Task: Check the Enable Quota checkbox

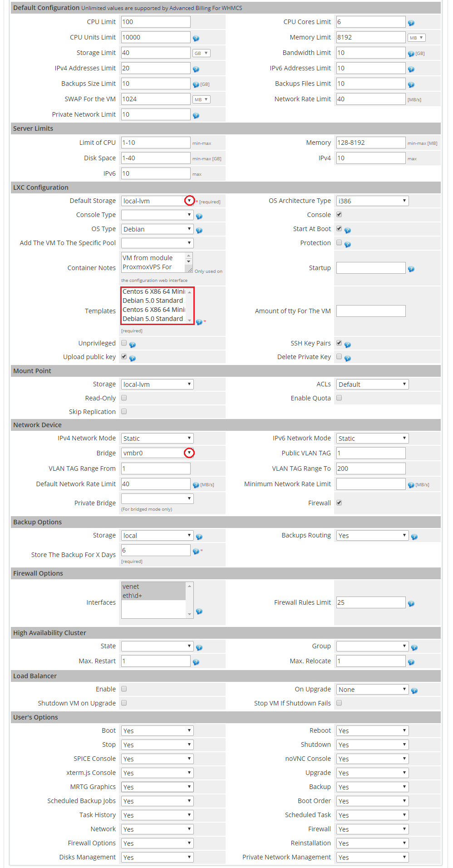Action: point(339,398)
